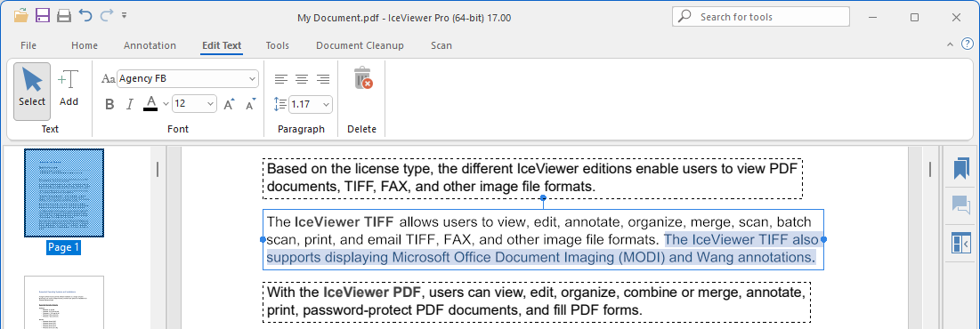Increase font size with the larger A icon

pos(230,104)
